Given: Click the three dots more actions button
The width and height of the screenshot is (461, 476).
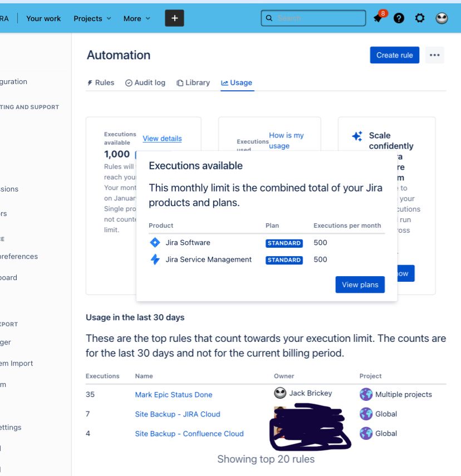Looking at the screenshot, I should click(435, 55).
